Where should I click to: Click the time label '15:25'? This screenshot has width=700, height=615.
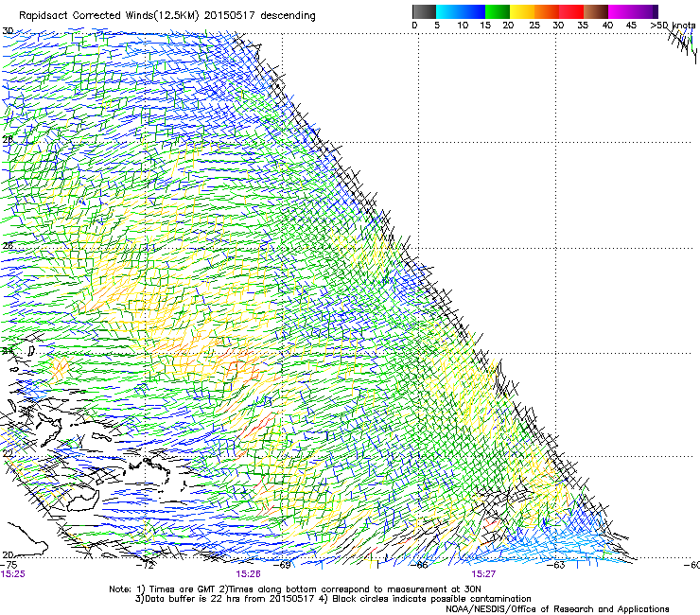coord(13,574)
